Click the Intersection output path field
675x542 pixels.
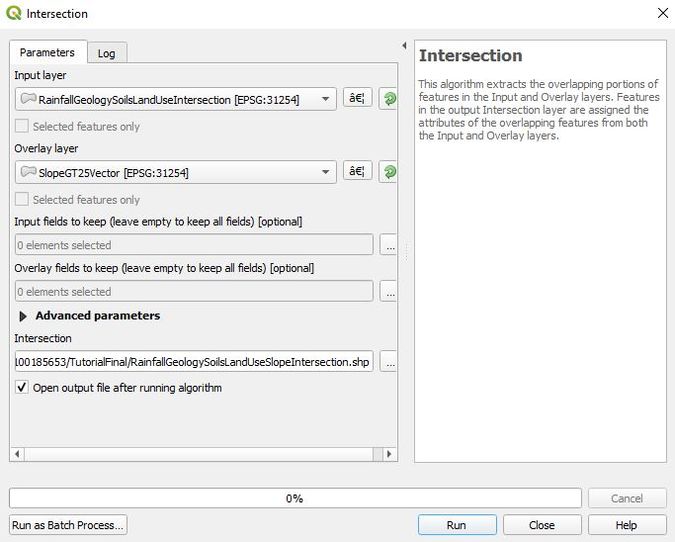194,363
